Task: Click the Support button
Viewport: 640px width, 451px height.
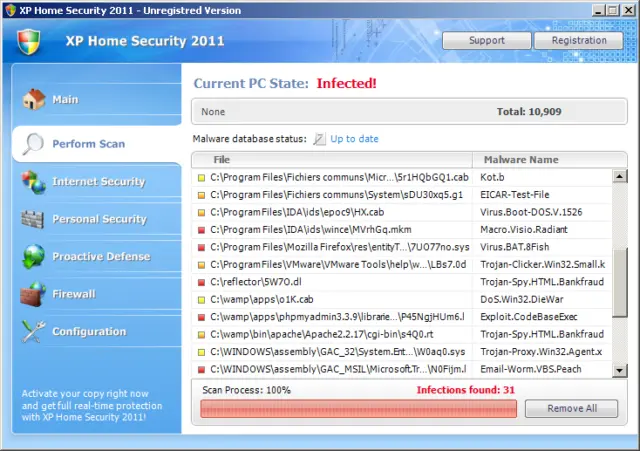Action: click(x=487, y=40)
